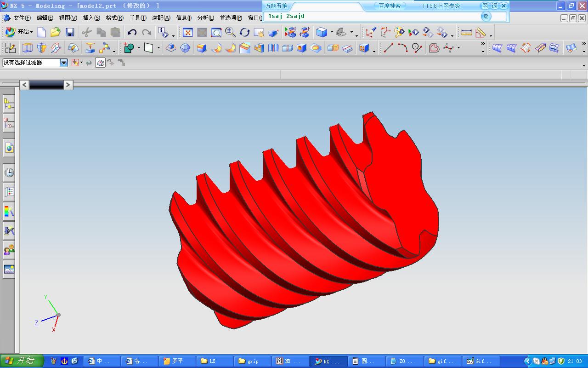Switch to the 罗平 taskbar window
The width and height of the screenshot is (588, 368).
tap(177, 362)
